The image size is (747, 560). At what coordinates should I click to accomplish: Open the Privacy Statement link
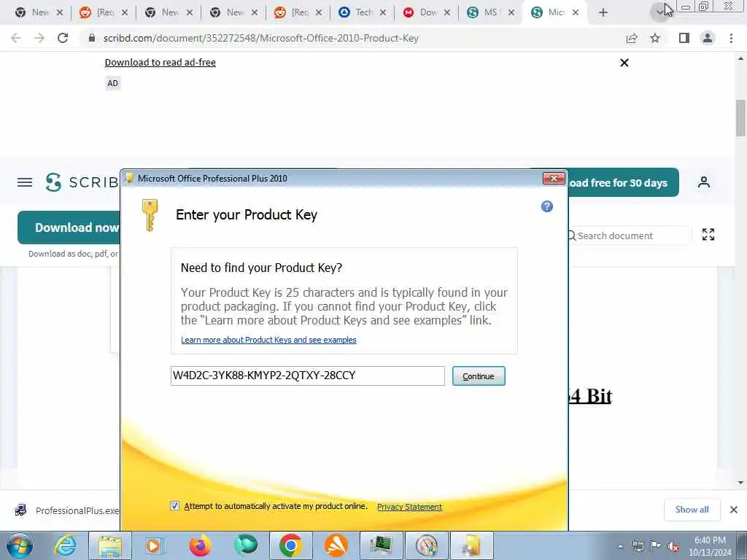tap(409, 507)
